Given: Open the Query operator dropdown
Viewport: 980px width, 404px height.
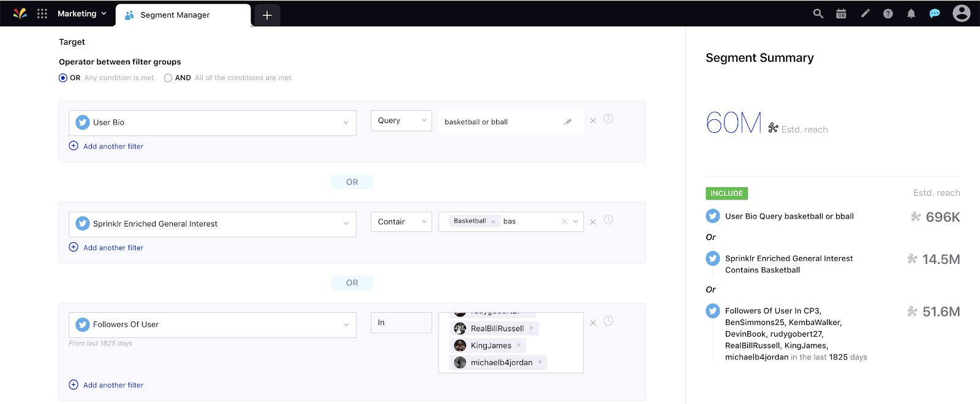Looking at the screenshot, I should [401, 121].
